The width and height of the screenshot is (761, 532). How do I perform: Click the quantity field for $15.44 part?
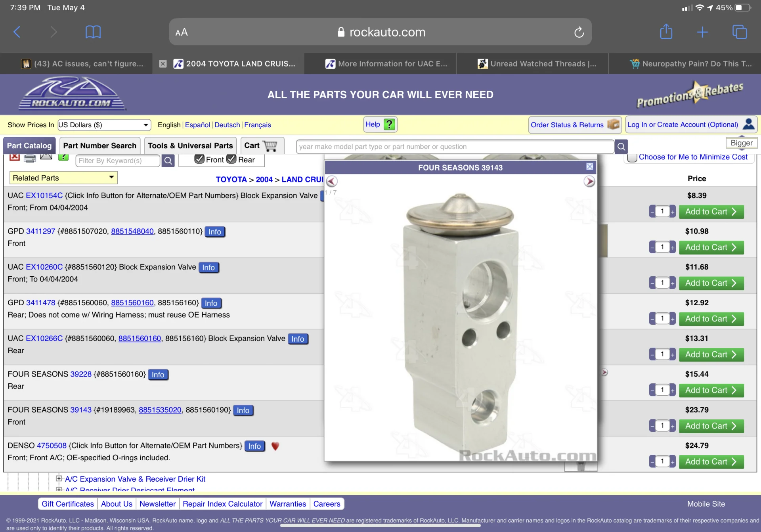[662, 390]
